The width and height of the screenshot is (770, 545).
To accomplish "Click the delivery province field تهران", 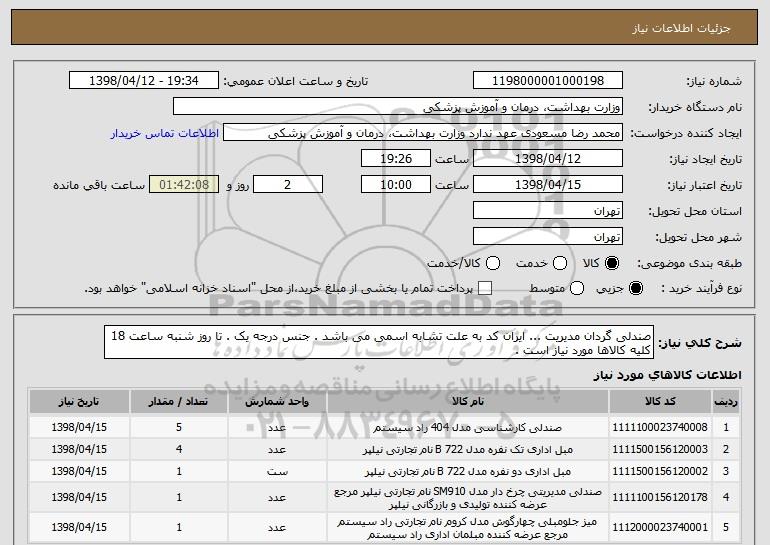I will coord(548,211).
